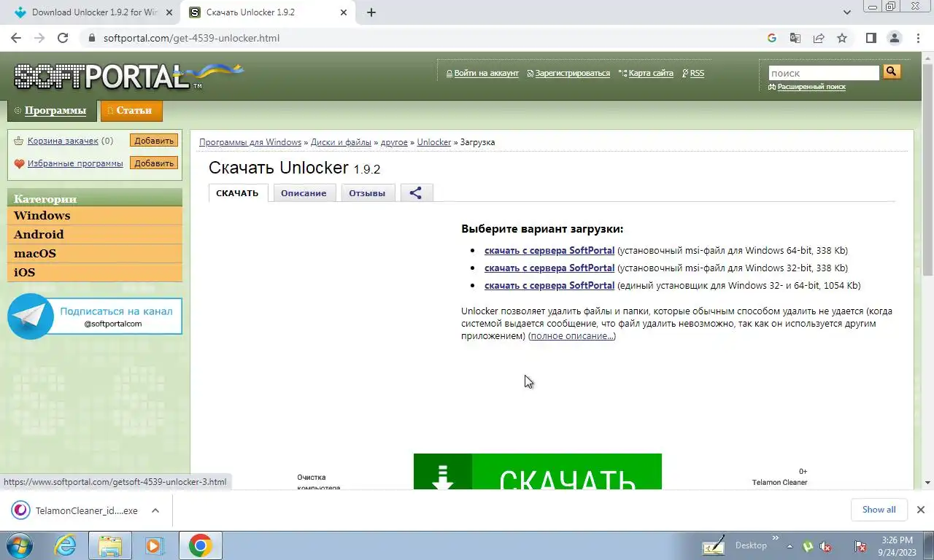Click the Диски и файлы breadcrumb

[x=341, y=142]
